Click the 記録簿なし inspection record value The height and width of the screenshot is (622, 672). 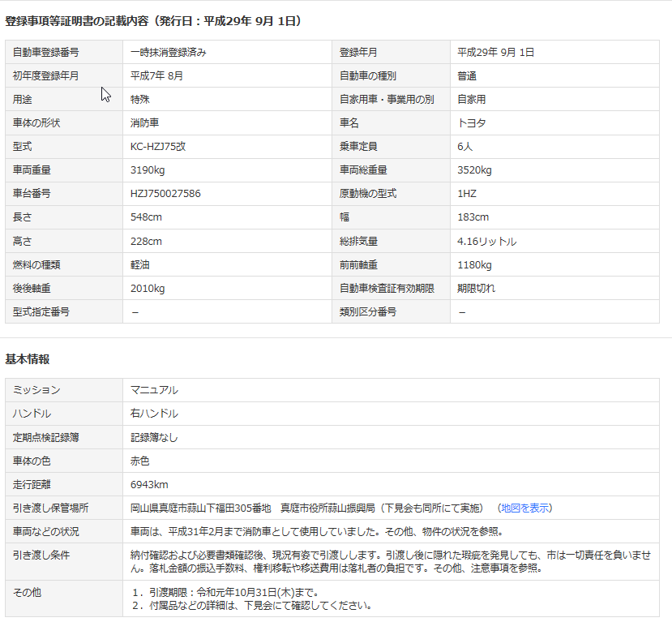click(154, 437)
